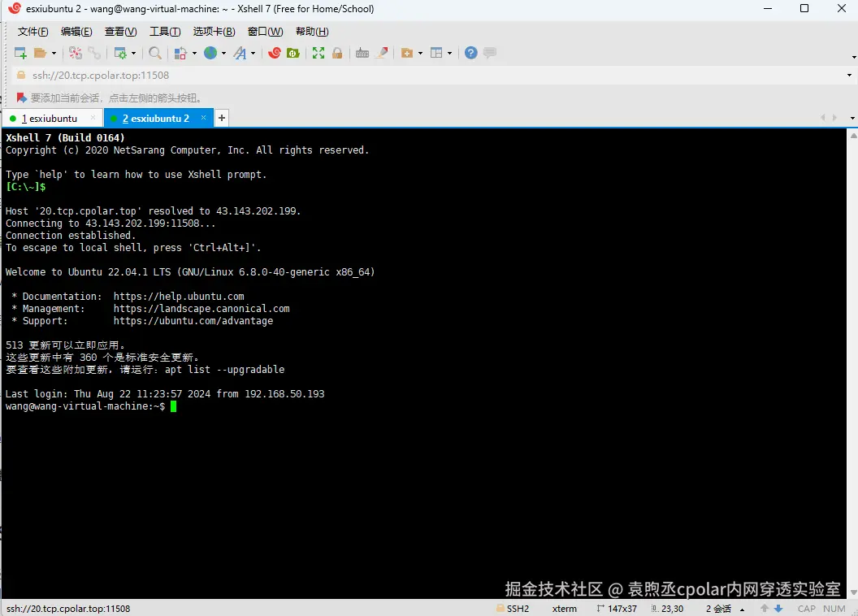
Task: Click the Disconnect icon in toolbar
Action: pyautogui.click(x=76, y=53)
